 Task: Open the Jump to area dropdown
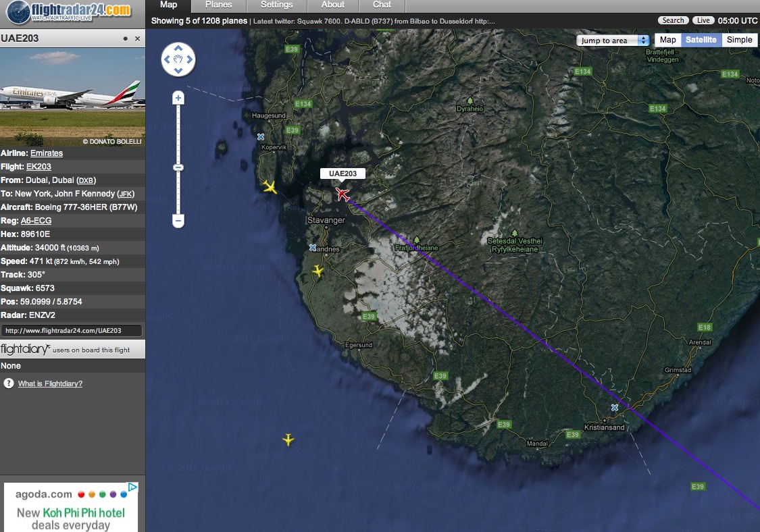[613, 41]
